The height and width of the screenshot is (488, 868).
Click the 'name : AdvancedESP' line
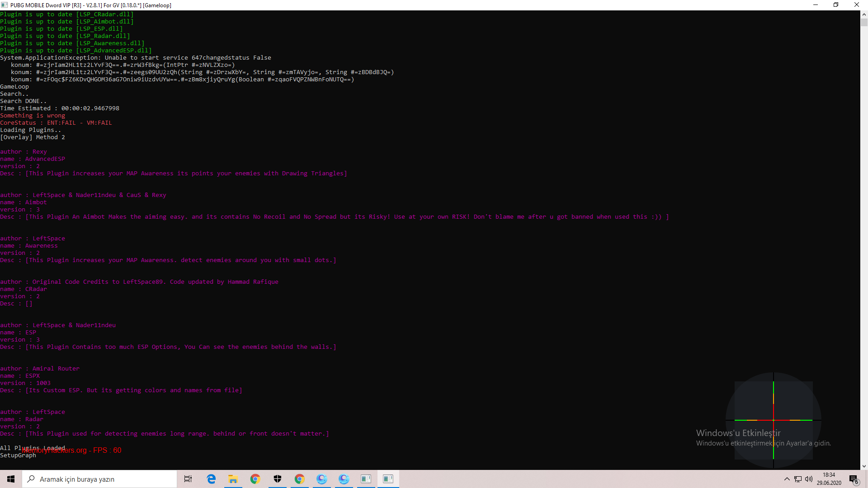33,159
